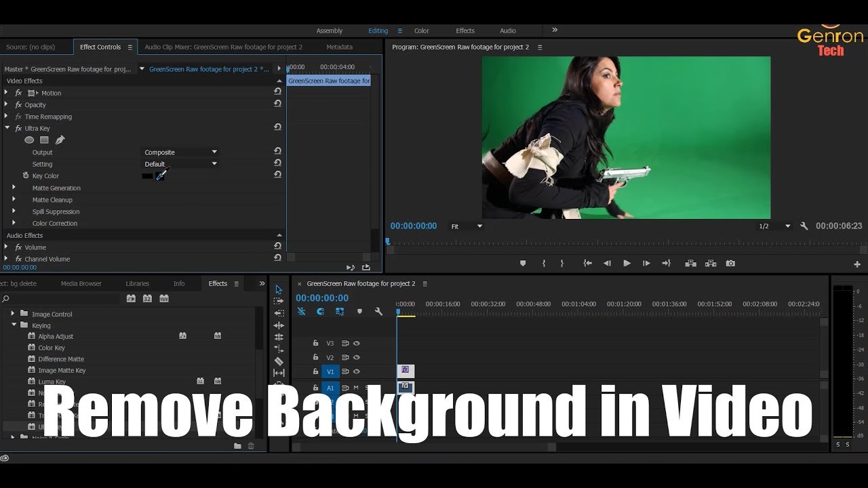Reset the Opacity effect

(277, 104)
